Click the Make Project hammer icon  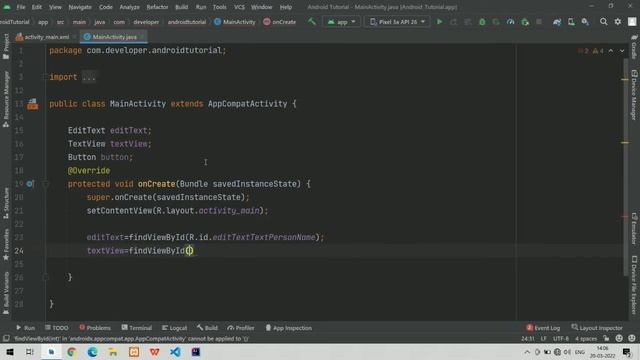click(x=312, y=22)
